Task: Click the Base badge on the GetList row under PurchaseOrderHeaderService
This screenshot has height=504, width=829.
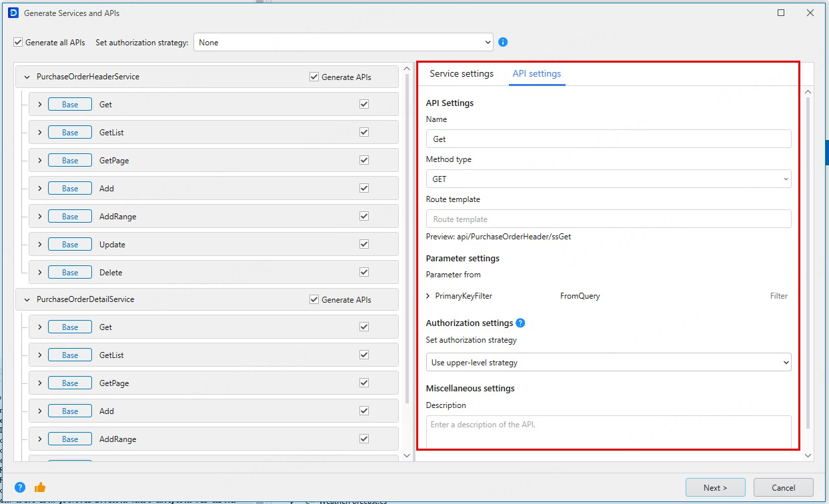Action: 70,133
